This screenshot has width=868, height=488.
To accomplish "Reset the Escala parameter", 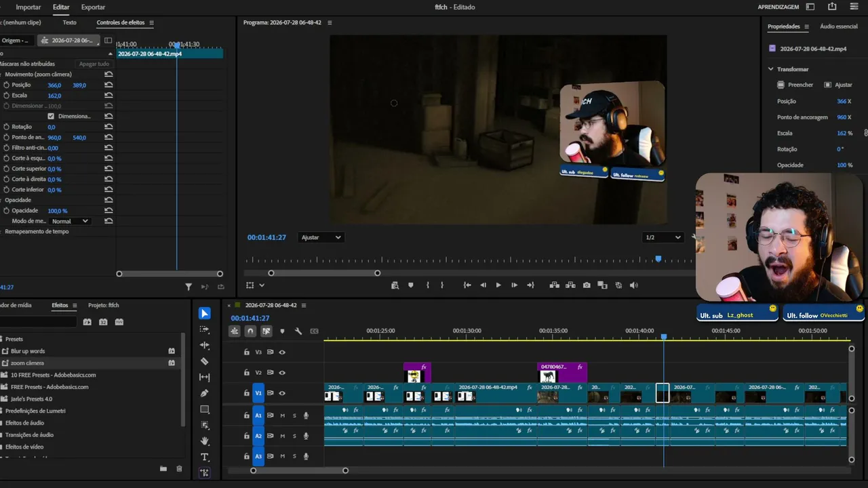I will pyautogui.click(x=108, y=96).
